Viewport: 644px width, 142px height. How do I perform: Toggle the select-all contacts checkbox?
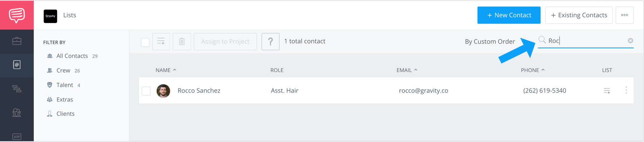(x=145, y=42)
